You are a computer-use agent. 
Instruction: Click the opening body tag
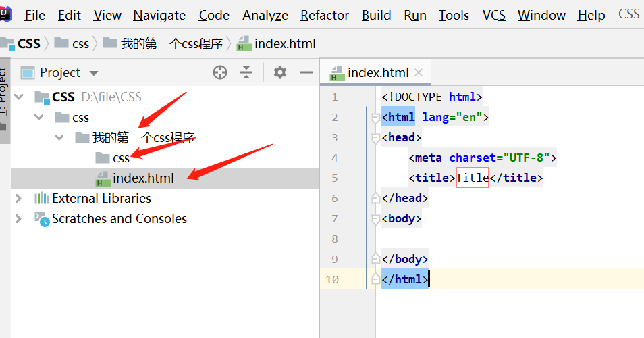tap(401, 218)
